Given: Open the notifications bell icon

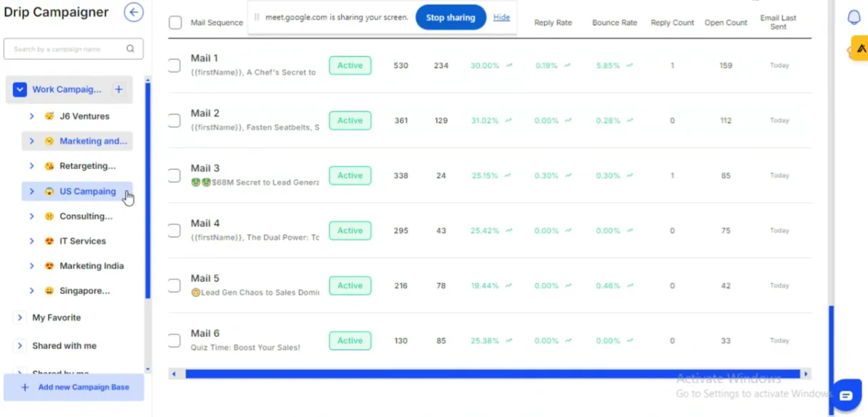Looking at the screenshot, I should pyautogui.click(x=854, y=18).
